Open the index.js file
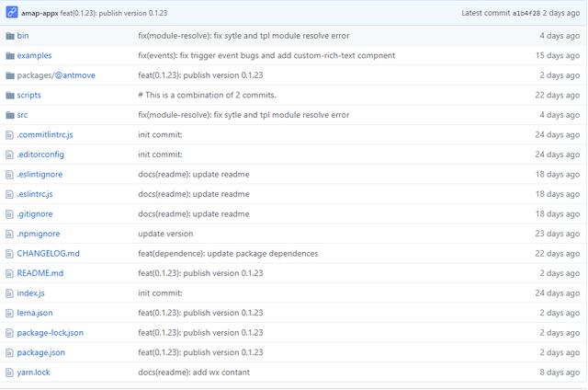Image resolution: width=588 pixels, height=390 pixels. click(30, 293)
